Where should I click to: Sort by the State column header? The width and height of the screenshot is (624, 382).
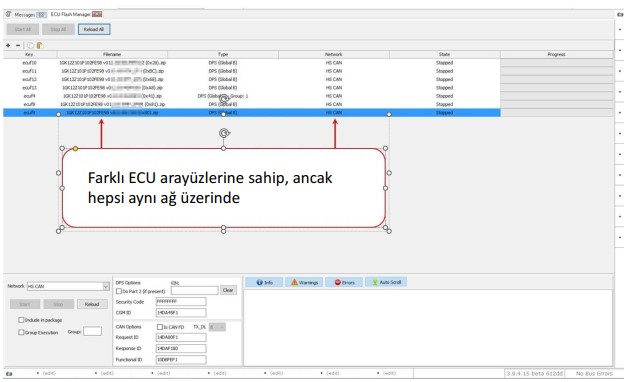pyautogui.click(x=445, y=55)
